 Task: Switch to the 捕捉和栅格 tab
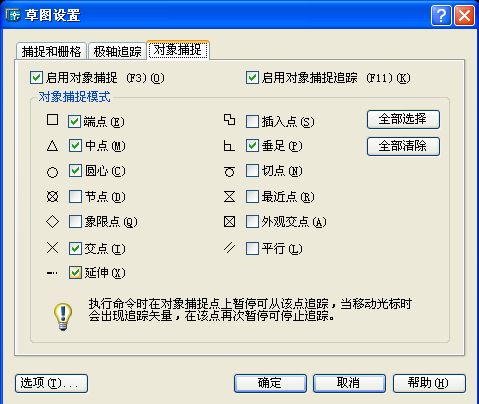pyautogui.click(x=51, y=51)
